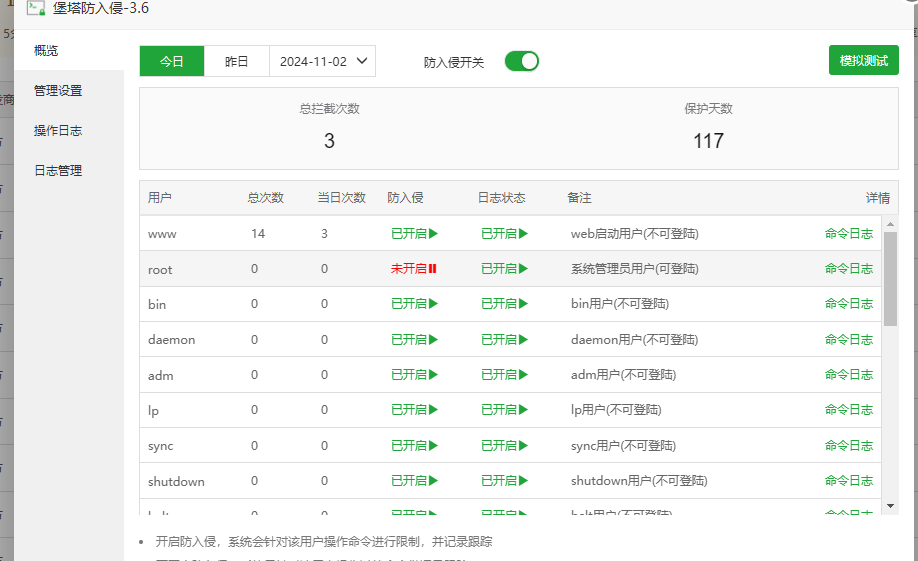
Task: Click the play icon in shutdown's 防入侵 column
Action: click(433, 481)
